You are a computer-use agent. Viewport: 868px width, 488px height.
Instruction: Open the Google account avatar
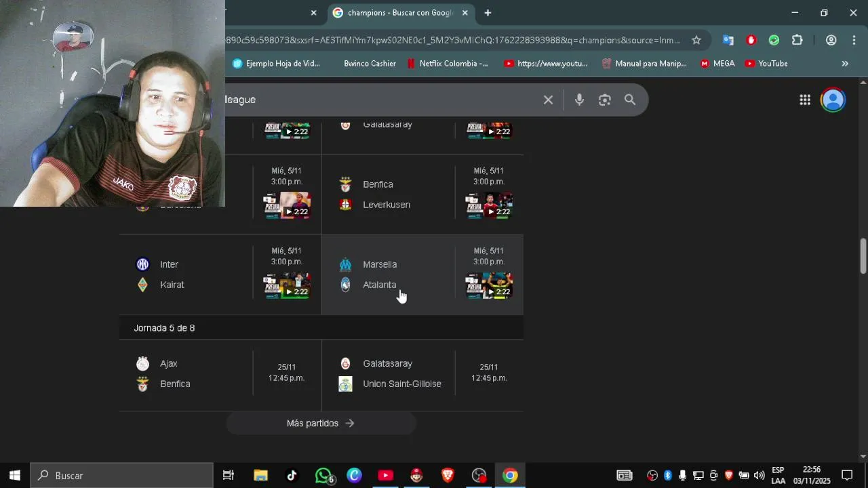click(x=833, y=100)
